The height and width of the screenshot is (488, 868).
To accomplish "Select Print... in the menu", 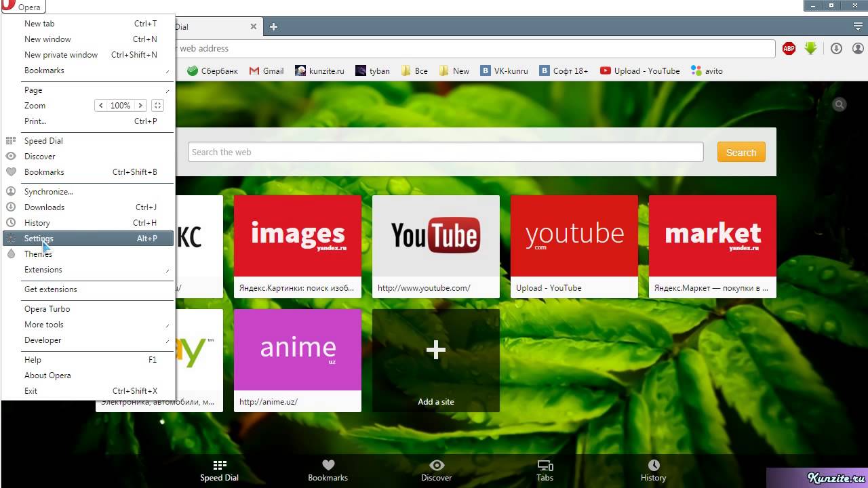I will pos(88,121).
